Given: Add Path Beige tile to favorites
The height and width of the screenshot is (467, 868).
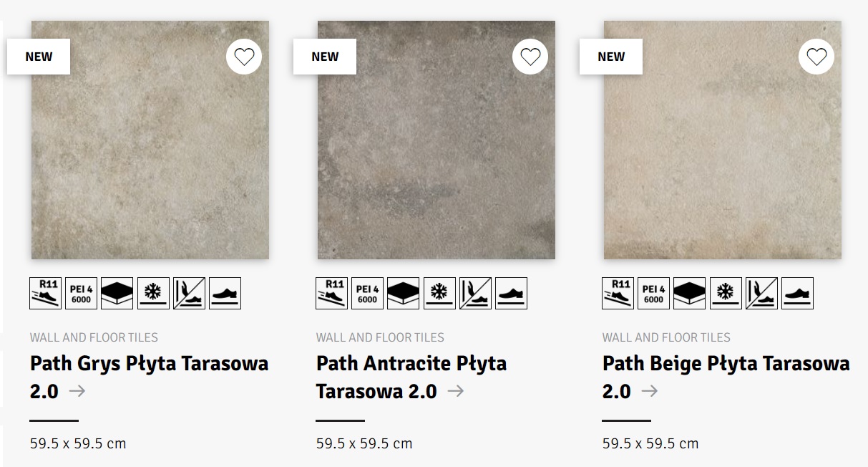Looking at the screenshot, I should pyautogui.click(x=816, y=57).
